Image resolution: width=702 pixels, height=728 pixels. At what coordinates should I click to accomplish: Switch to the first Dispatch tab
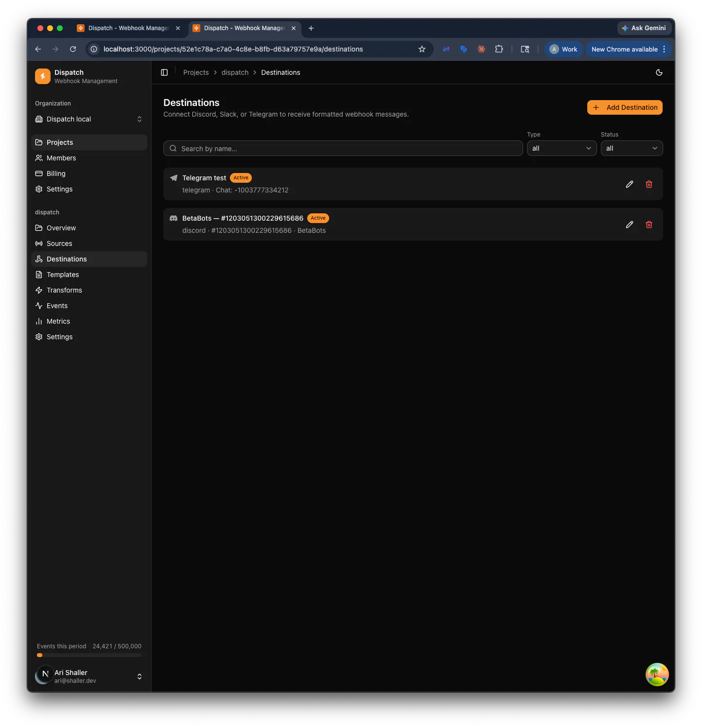click(129, 28)
